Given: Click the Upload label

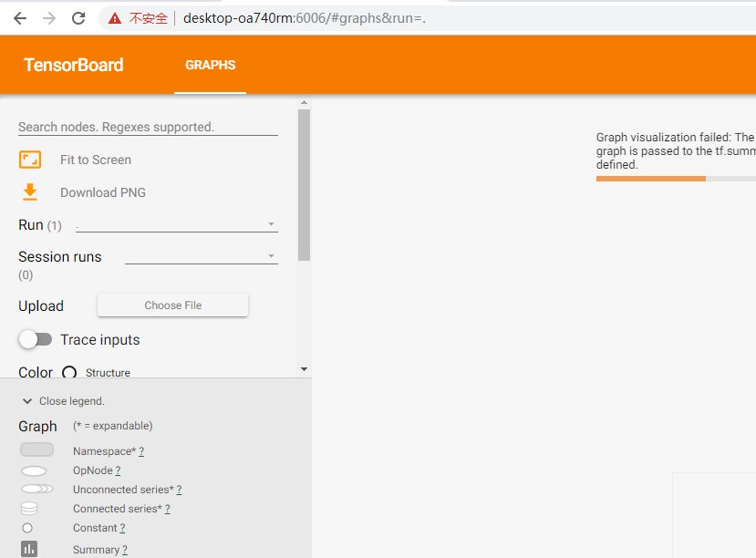Looking at the screenshot, I should [x=41, y=306].
